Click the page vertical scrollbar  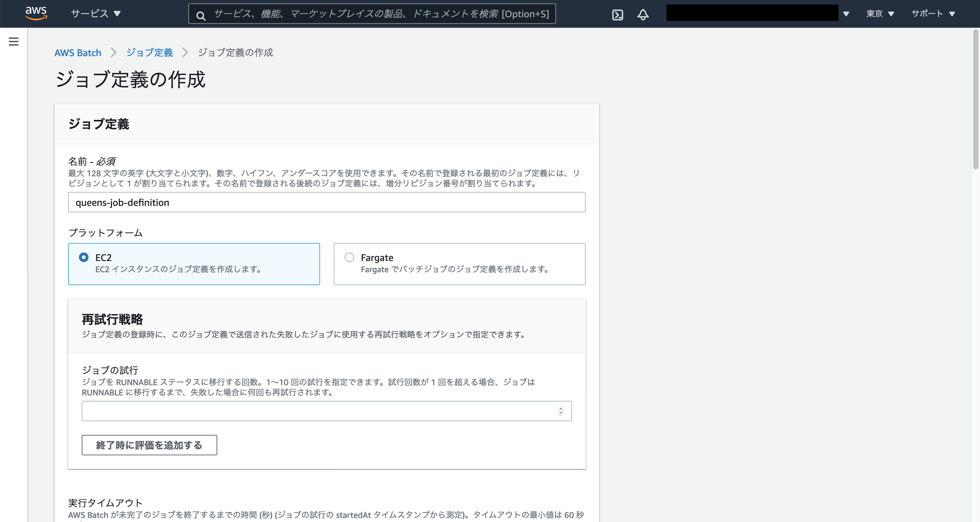pyautogui.click(x=976, y=100)
